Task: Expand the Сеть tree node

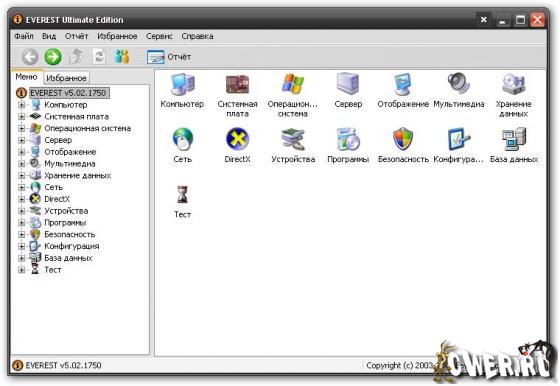Action: click(21, 187)
